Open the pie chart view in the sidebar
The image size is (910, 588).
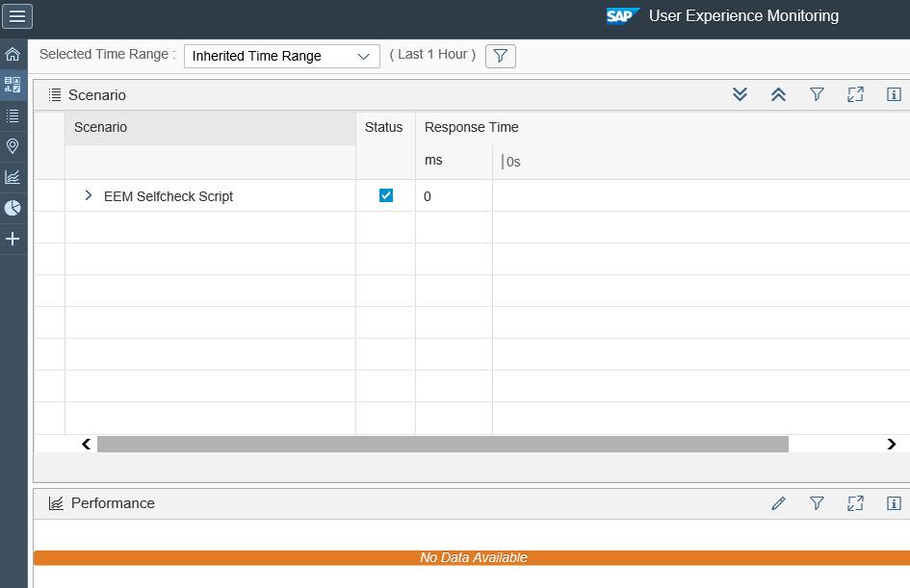(x=13, y=208)
